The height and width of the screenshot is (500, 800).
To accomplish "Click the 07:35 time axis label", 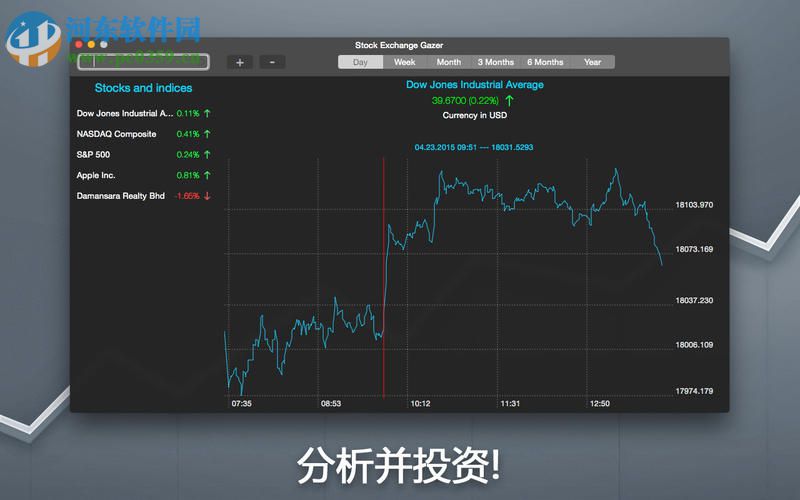I will coord(241,404).
